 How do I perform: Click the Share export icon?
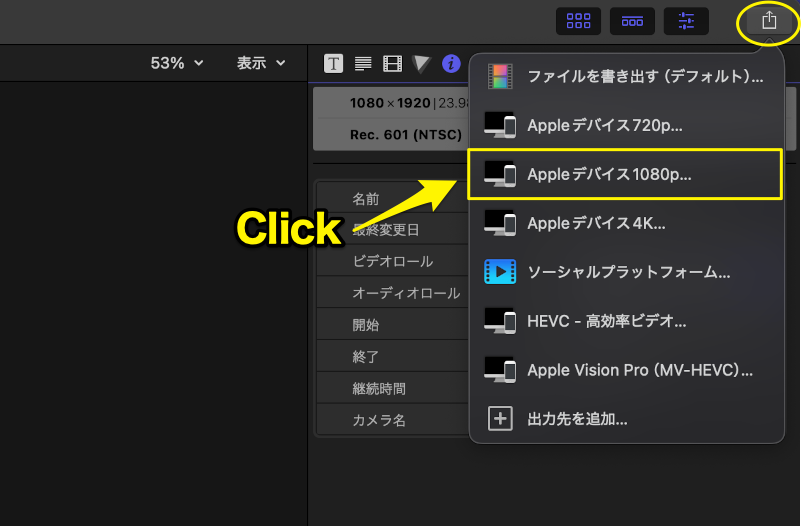click(x=769, y=21)
